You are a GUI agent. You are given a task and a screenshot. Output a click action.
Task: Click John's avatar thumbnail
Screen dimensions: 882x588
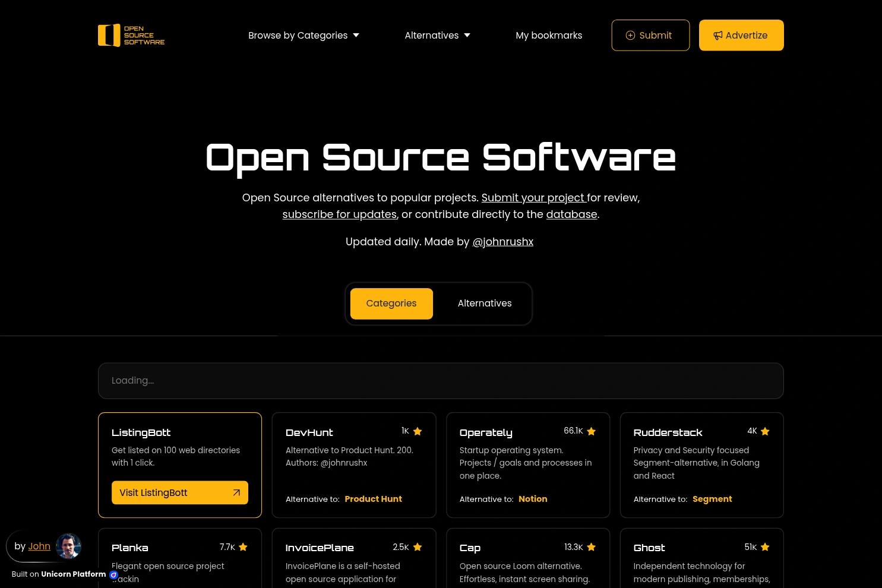point(68,546)
